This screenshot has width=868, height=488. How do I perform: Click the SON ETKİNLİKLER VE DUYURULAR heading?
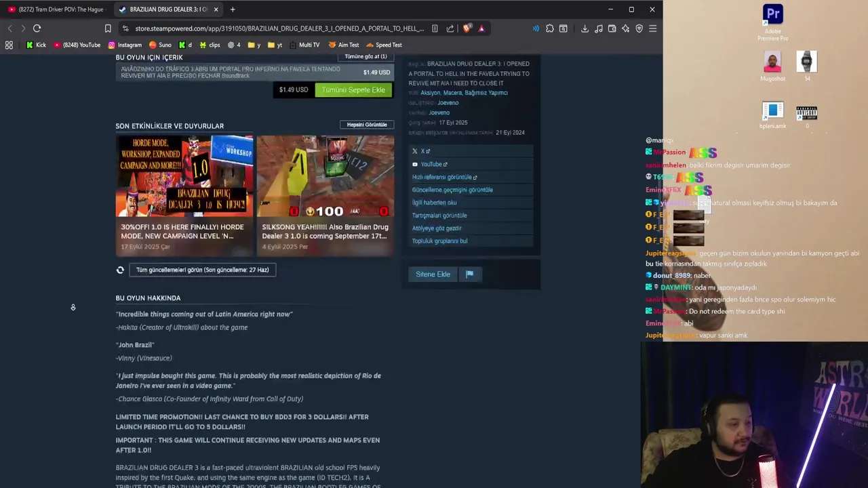click(x=170, y=126)
